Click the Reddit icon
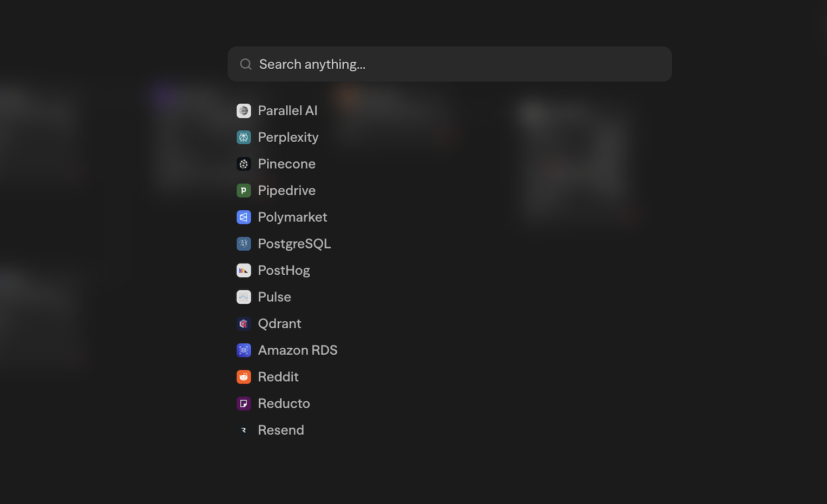The height and width of the screenshot is (504, 827). [x=244, y=376]
